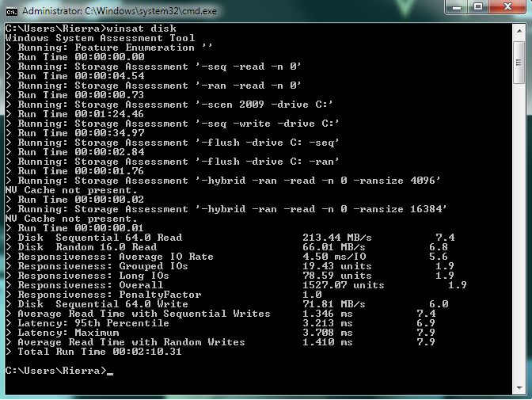Click the '-ran -read -n 0' assessment line
This screenshot has height=400, width=532.
[153, 86]
